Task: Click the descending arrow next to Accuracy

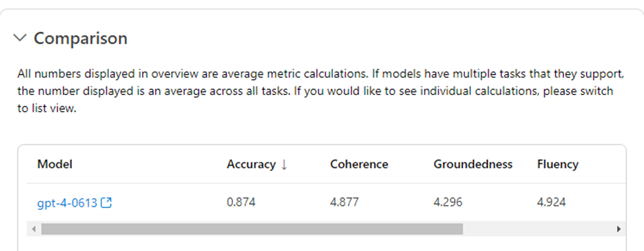Action: (x=284, y=164)
